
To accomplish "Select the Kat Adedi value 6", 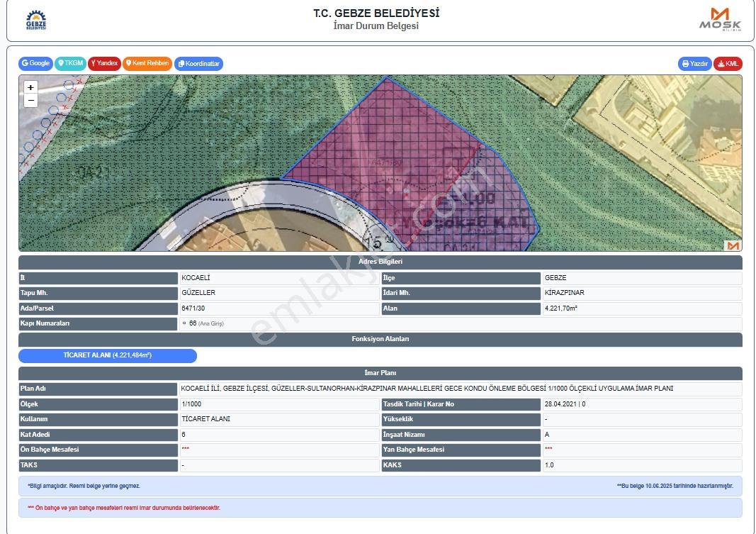I will tap(184, 435).
